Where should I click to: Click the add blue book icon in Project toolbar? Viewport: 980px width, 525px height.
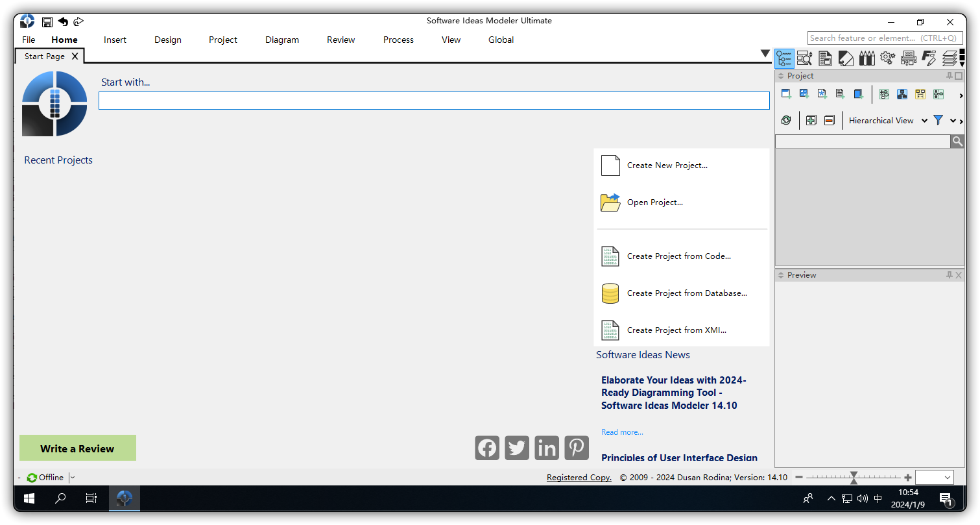(859, 94)
